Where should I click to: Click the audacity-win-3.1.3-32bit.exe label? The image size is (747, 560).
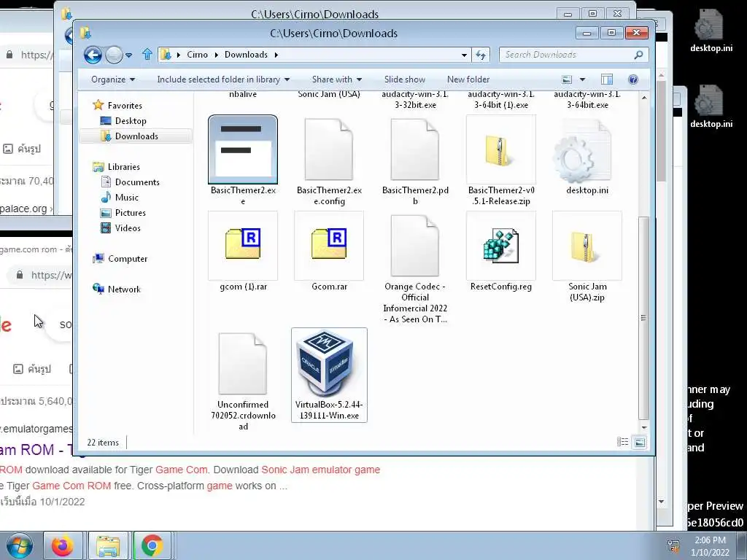415,99
